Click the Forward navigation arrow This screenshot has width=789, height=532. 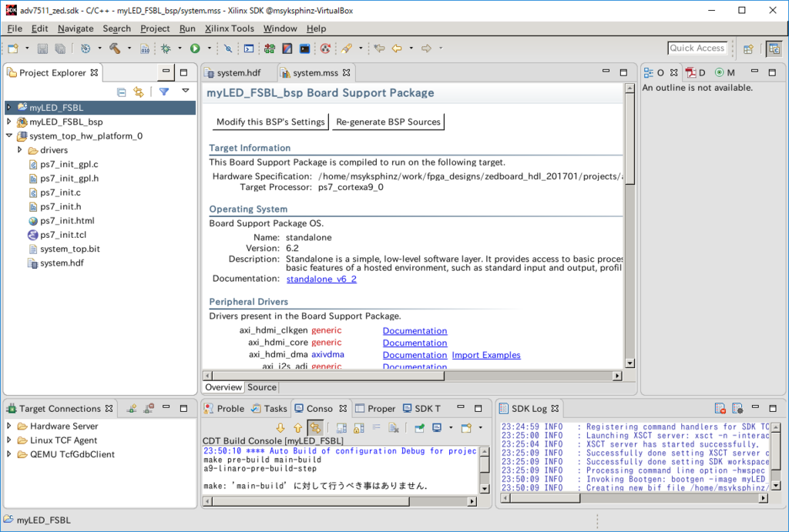(x=426, y=49)
